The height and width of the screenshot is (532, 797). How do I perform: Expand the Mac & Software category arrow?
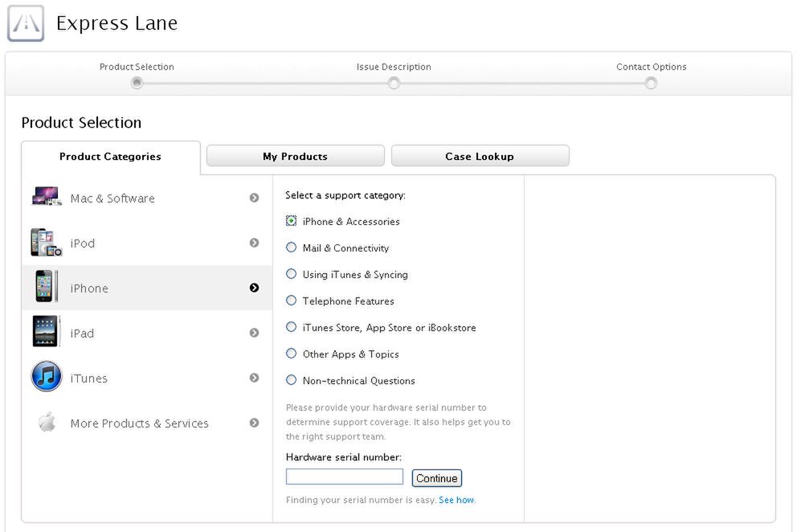254,197
